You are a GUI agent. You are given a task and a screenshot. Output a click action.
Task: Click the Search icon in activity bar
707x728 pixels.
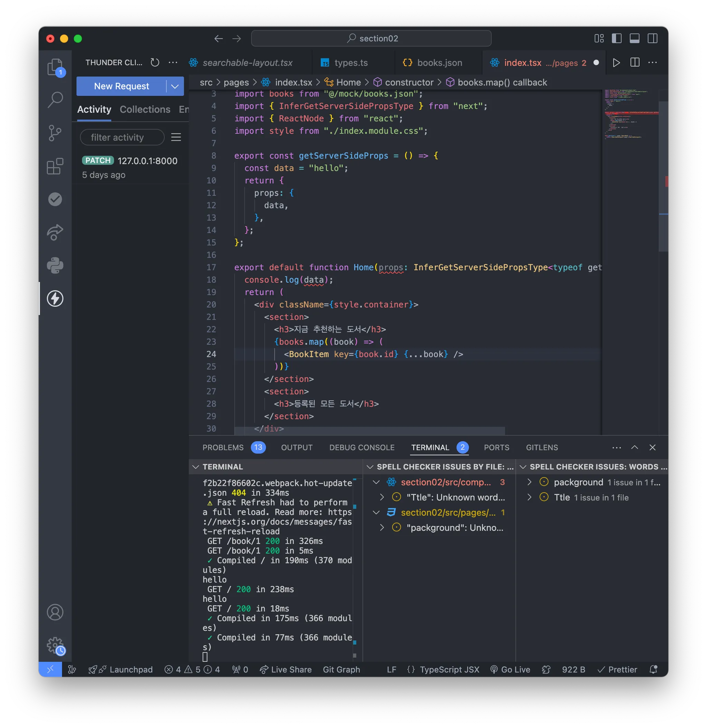pyautogui.click(x=55, y=99)
